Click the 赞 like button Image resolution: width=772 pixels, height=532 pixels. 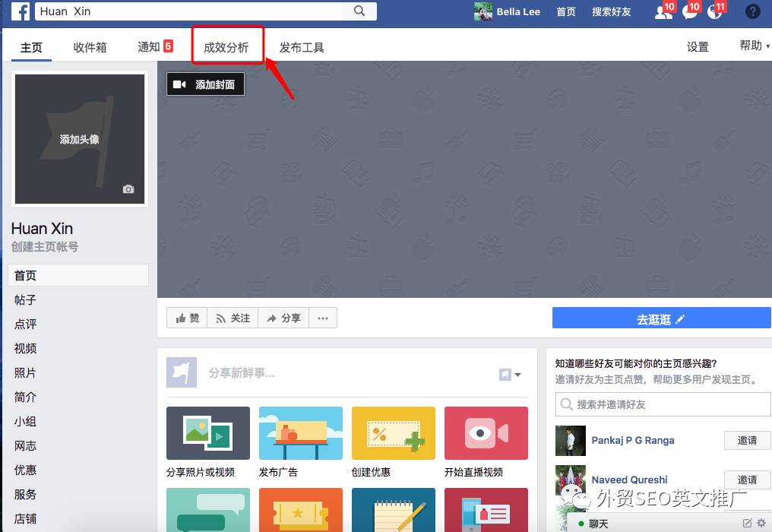pyautogui.click(x=187, y=318)
